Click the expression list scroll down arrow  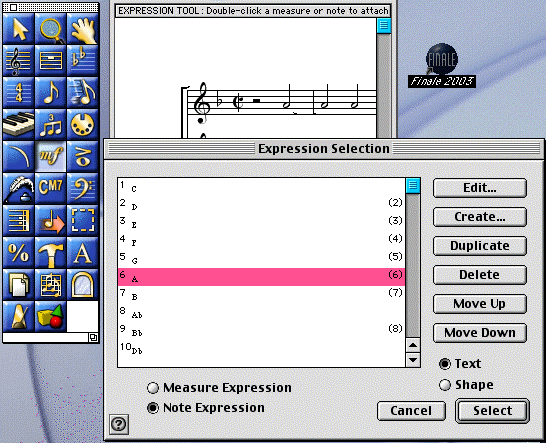(x=413, y=360)
